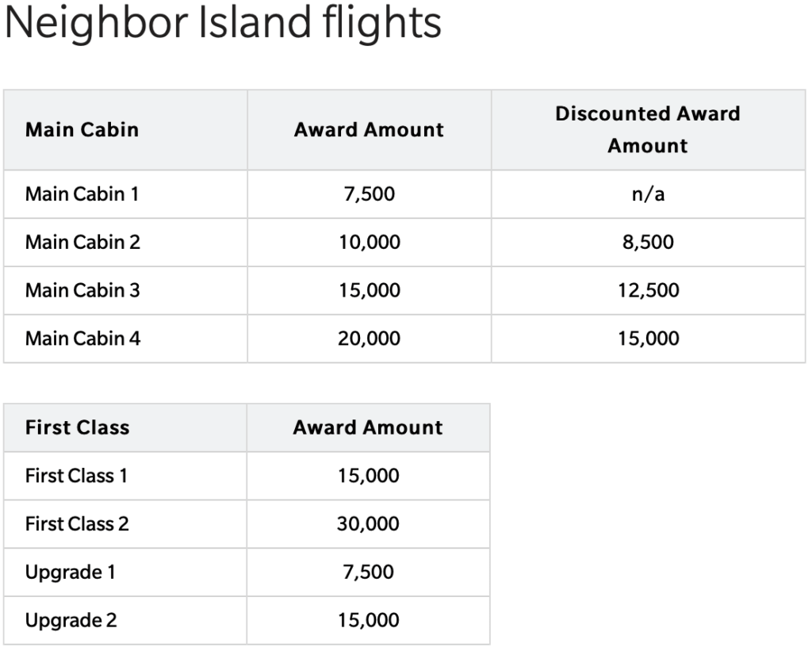Select the First Class column header
Image resolution: width=812 pixels, height=651 pixels.
click(x=78, y=427)
